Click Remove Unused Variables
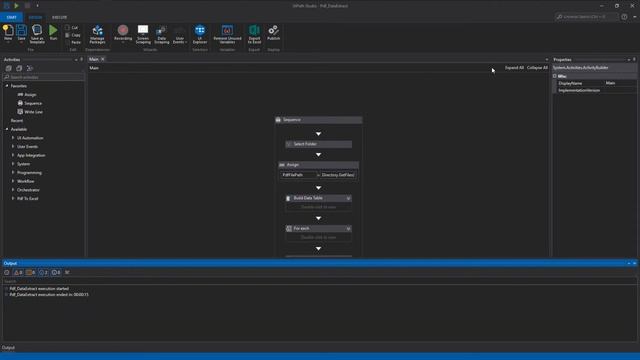The image size is (640, 360). [x=227, y=34]
